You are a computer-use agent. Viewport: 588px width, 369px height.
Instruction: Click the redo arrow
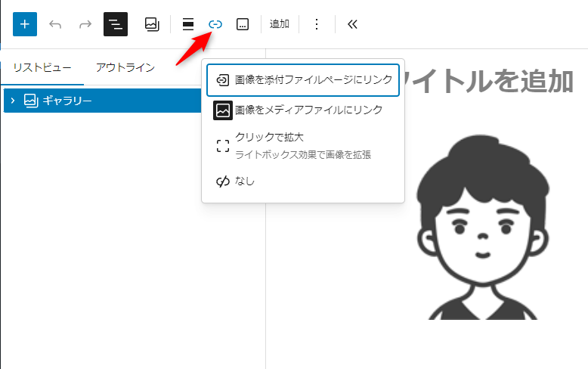[x=85, y=24]
